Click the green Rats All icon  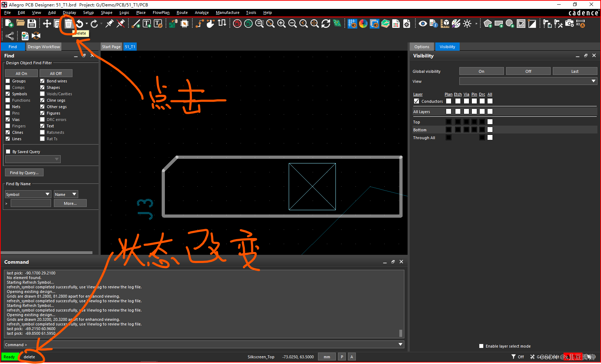[x=248, y=24]
